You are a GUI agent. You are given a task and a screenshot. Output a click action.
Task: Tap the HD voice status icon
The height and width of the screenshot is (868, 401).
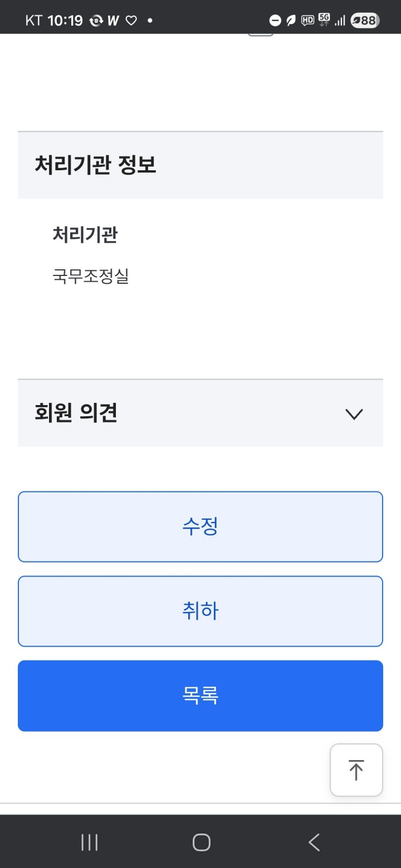point(307,21)
